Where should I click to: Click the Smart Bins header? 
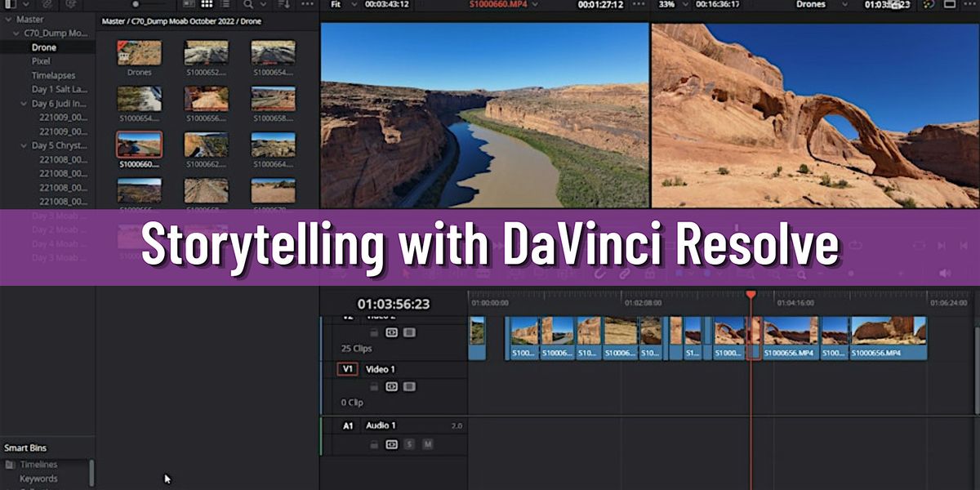[x=25, y=448]
